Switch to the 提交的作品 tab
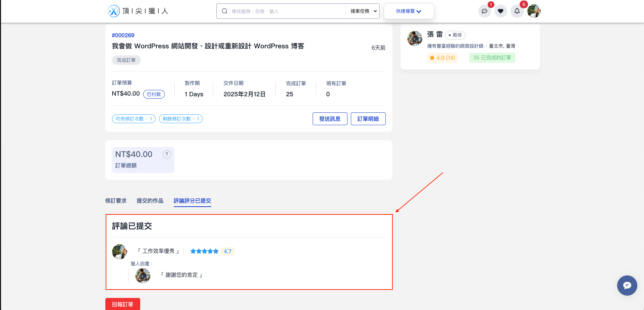This screenshot has width=644, height=310. point(150,201)
